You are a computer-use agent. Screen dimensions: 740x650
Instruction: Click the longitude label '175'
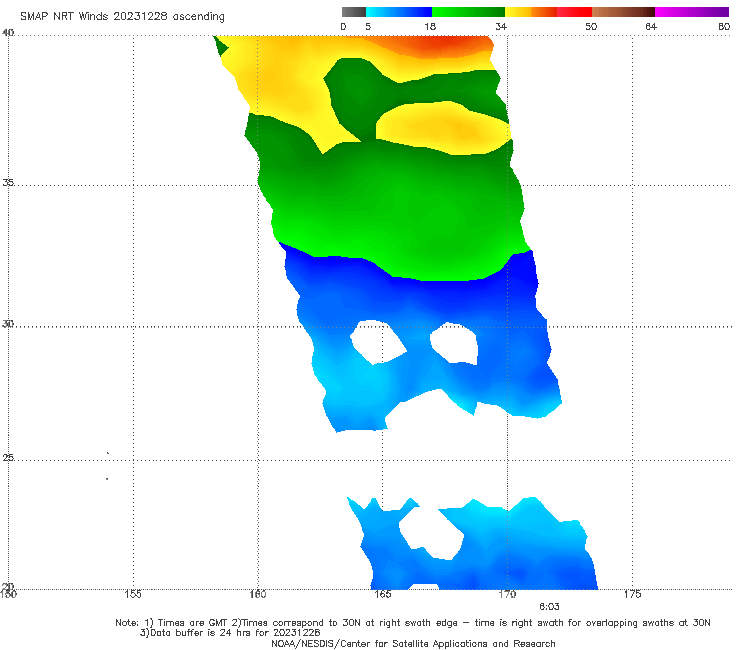pos(632,594)
